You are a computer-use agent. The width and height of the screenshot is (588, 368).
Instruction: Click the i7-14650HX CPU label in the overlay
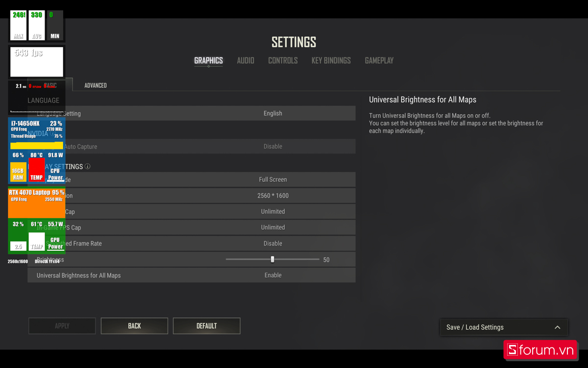[x=25, y=124]
